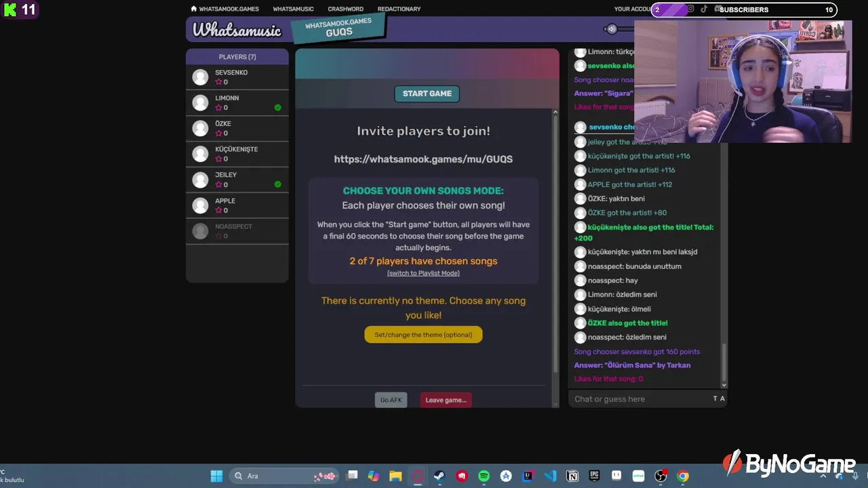Click the Whatsamusic logo
The width and height of the screenshot is (868, 488).
pos(237,30)
